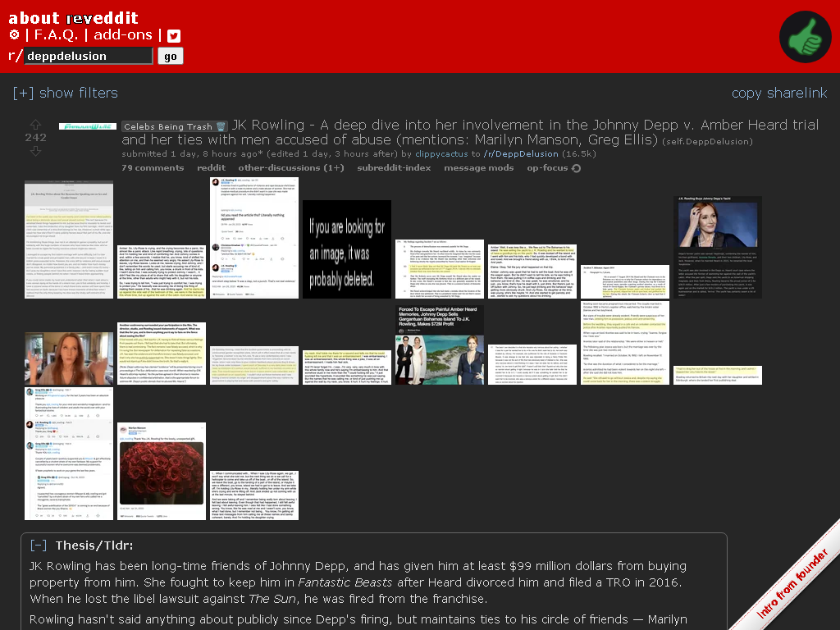This screenshot has height=630, width=840.
Task: Open the reddit link under post
Action: (211, 167)
